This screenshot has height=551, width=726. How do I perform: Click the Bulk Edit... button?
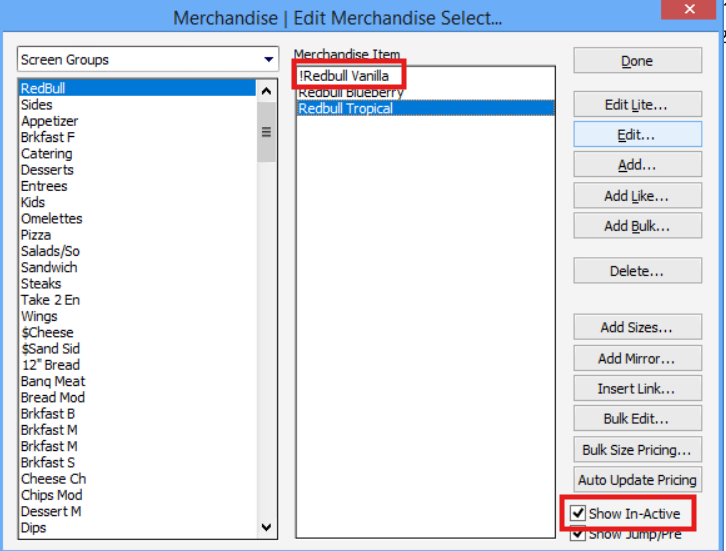[x=637, y=419]
